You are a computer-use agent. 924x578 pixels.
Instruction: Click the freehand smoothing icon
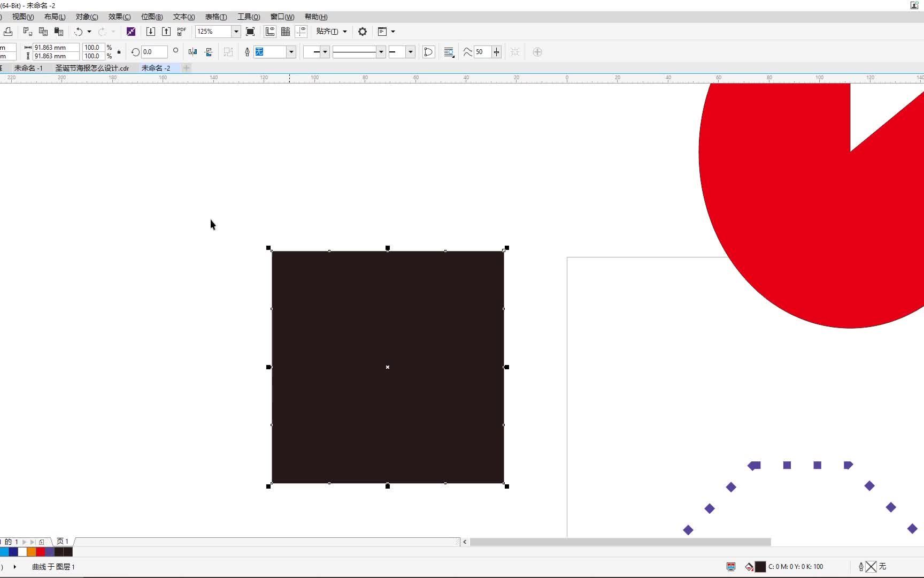[x=467, y=52]
